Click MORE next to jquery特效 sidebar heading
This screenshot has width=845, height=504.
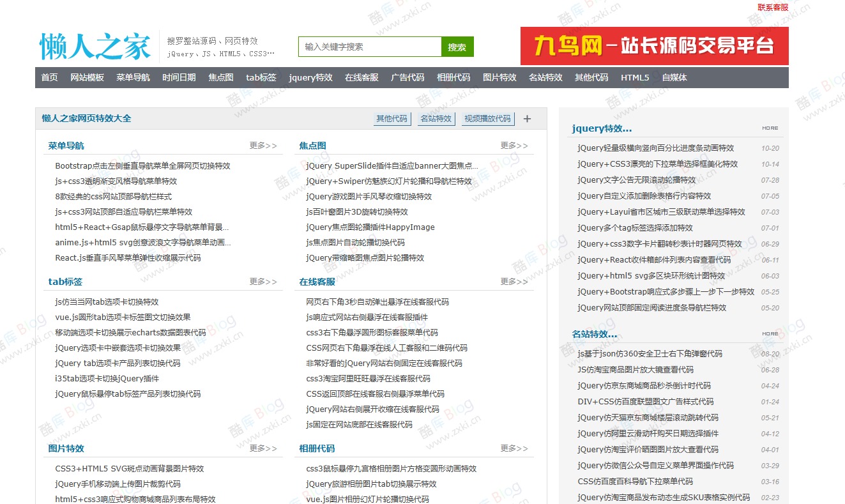coord(770,127)
